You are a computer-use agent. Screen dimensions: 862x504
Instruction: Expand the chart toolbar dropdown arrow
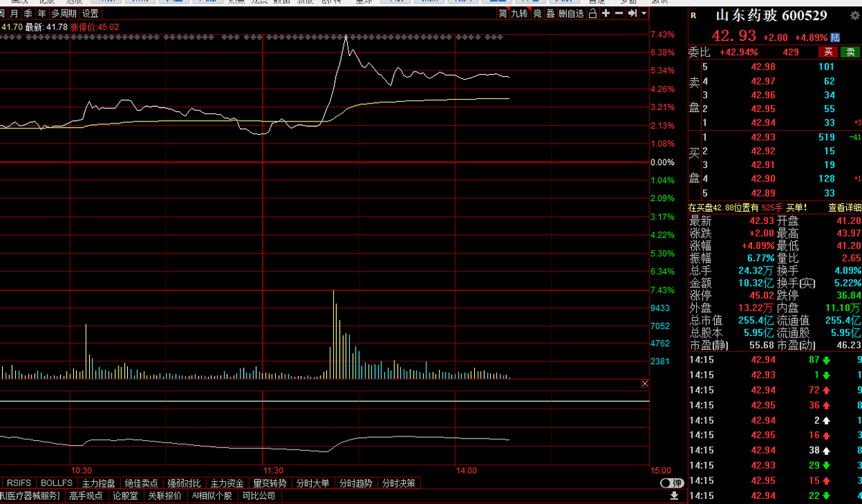click(x=644, y=14)
